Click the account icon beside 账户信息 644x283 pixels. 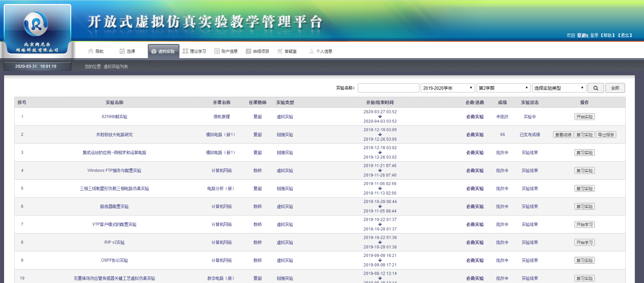click(217, 51)
